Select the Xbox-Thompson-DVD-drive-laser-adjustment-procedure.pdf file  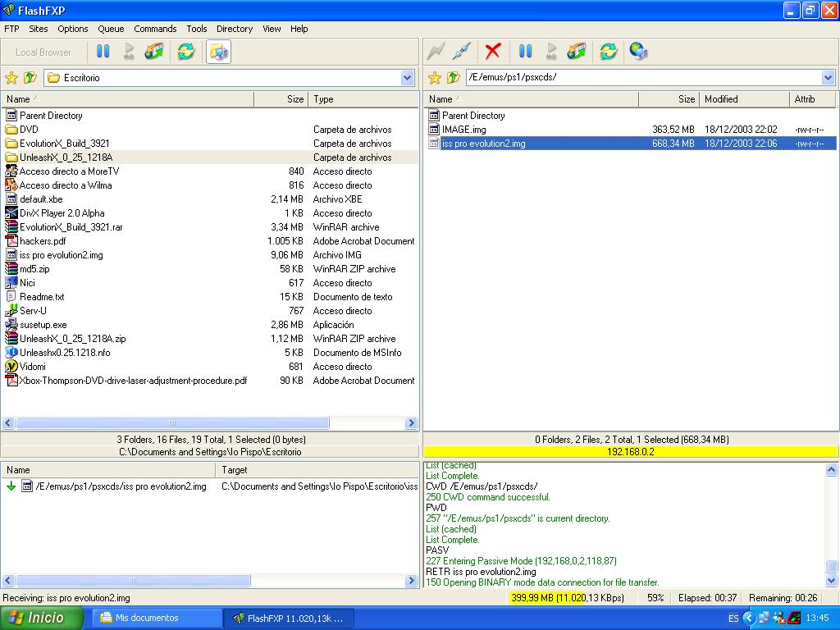pyautogui.click(x=134, y=380)
